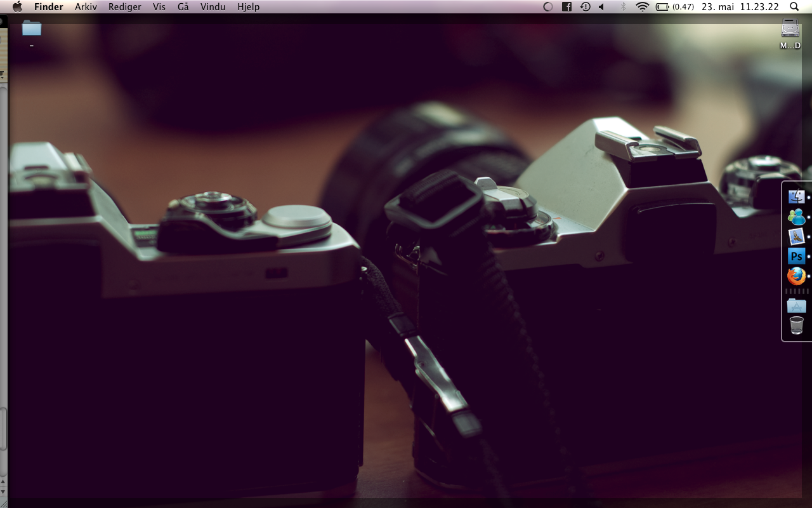
Task: Click the Facebook menu bar icon
Action: [567, 6]
